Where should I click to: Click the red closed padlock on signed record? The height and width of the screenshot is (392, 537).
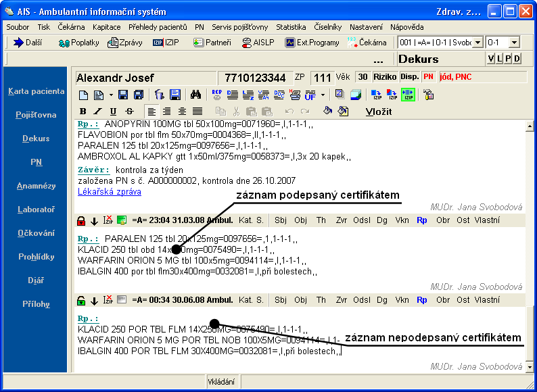[81, 221]
